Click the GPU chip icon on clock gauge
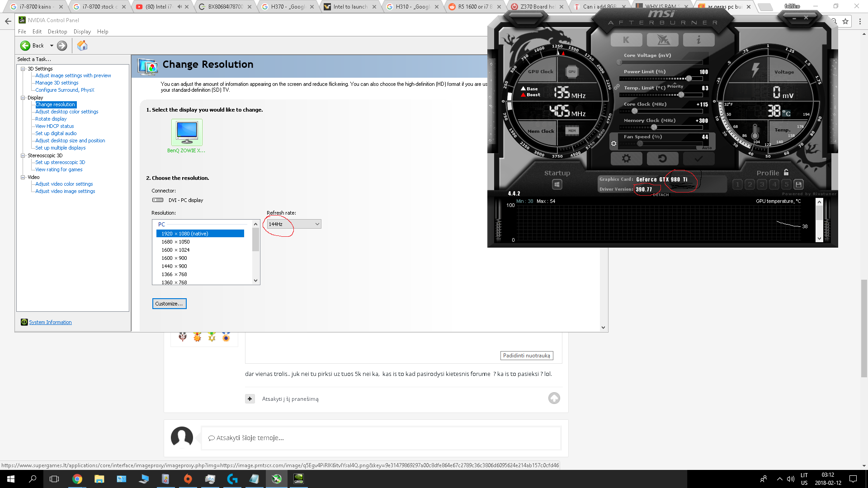 click(x=572, y=71)
